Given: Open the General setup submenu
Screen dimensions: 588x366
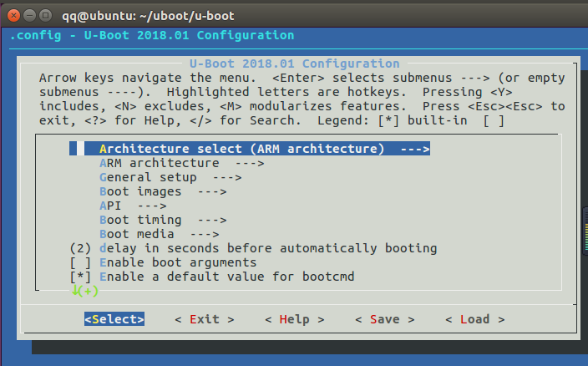Looking at the screenshot, I should (x=170, y=177).
